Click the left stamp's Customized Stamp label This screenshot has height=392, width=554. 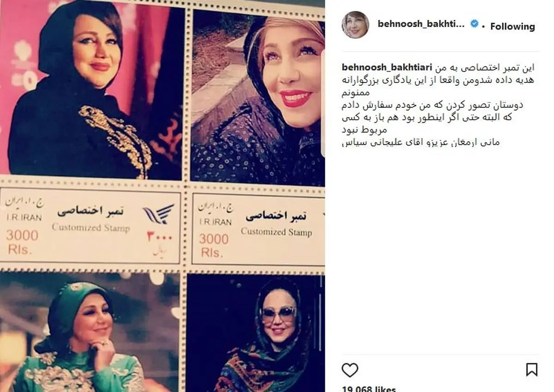click(90, 227)
